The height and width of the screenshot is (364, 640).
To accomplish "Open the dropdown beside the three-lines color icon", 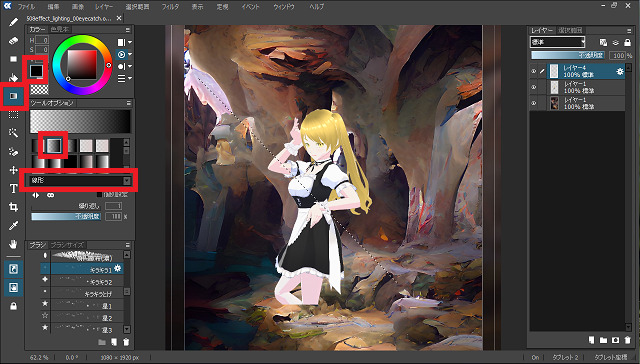I will tap(130, 78).
